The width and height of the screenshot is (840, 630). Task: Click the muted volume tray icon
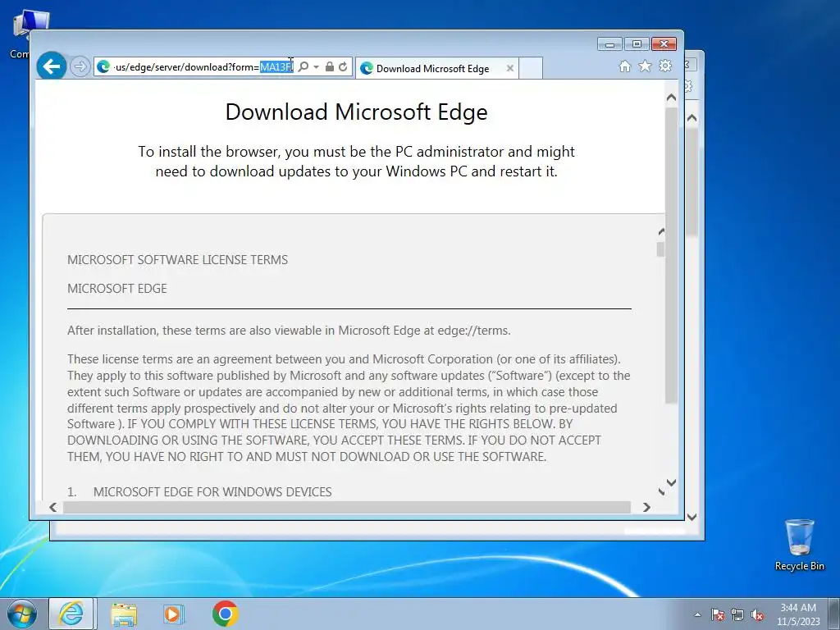click(x=757, y=615)
